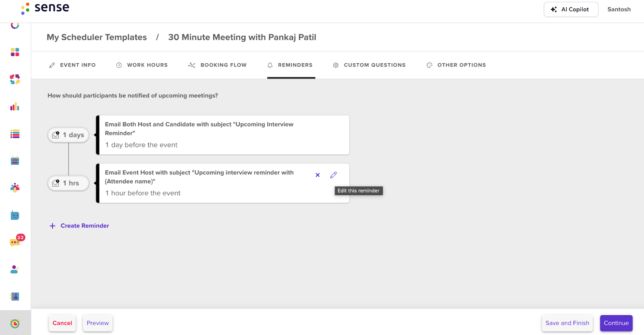The width and height of the screenshot is (644, 335).
Task: Switch to the Work Hours tab
Action: coord(142,65)
